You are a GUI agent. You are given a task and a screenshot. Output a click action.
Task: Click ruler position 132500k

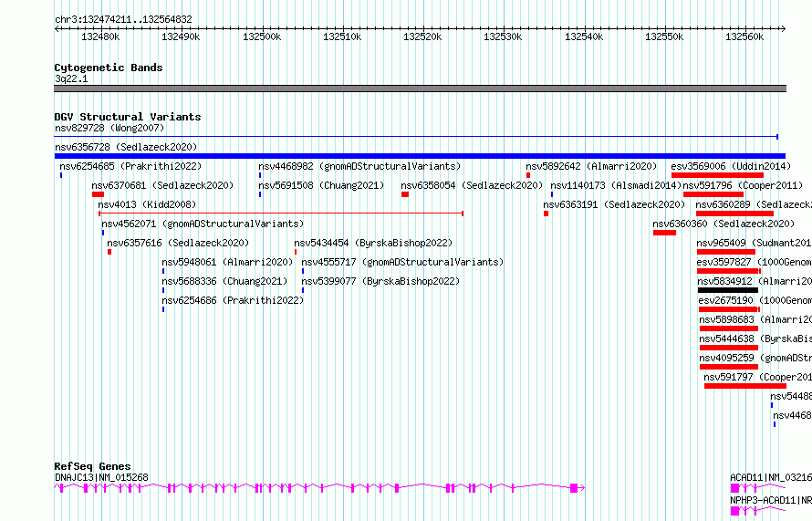[262, 36]
